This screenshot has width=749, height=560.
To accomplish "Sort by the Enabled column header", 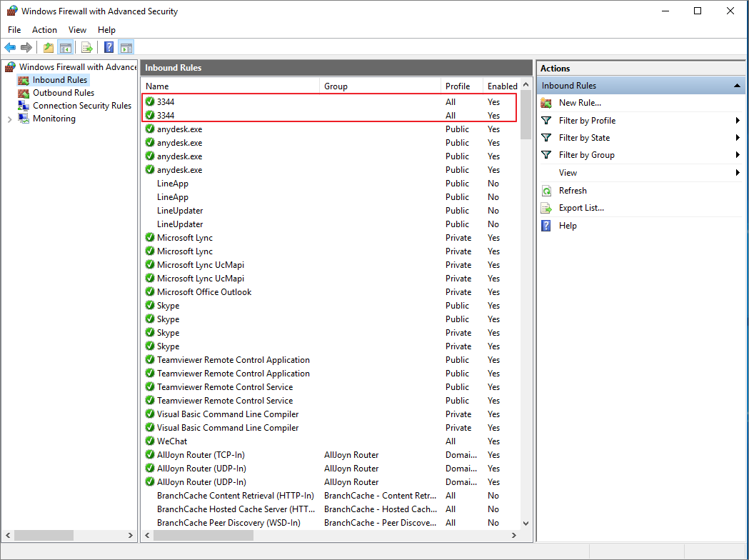I will pyautogui.click(x=502, y=86).
